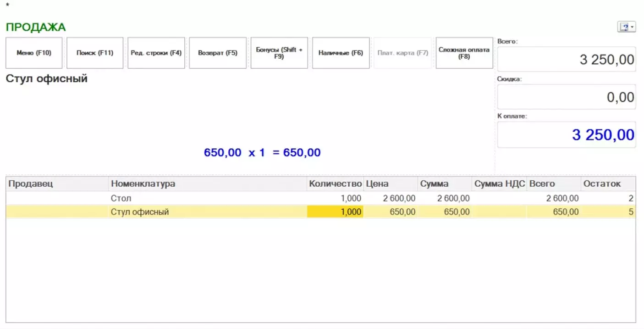The image size is (644, 329).
Task: Open the Меню (F10) button
Action: [34, 53]
